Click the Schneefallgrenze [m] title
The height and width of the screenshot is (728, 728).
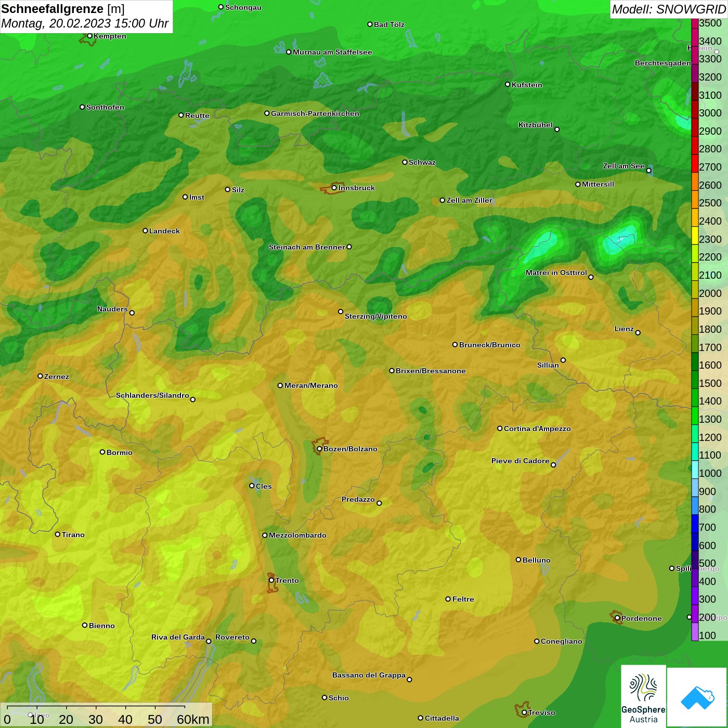tap(63, 8)
